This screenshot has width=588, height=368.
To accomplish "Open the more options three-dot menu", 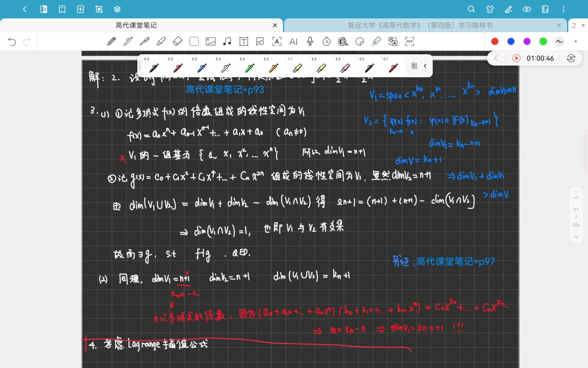I will 564,9.
